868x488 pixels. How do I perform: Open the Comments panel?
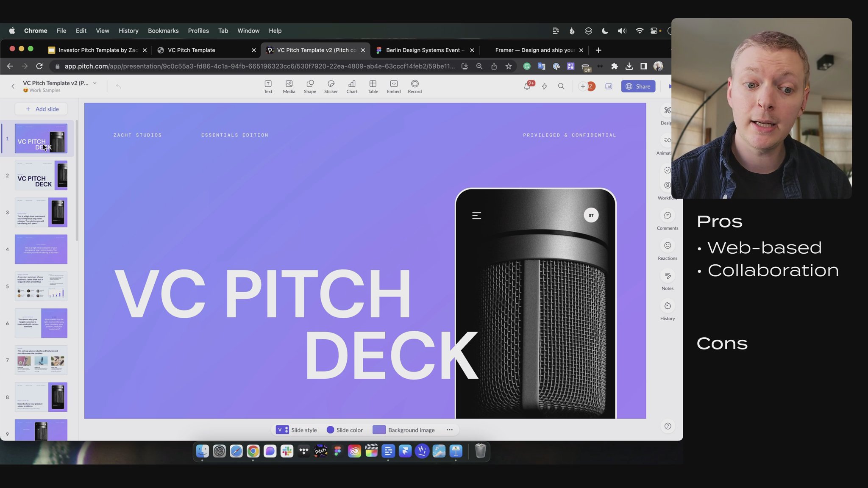click(667, 220)
